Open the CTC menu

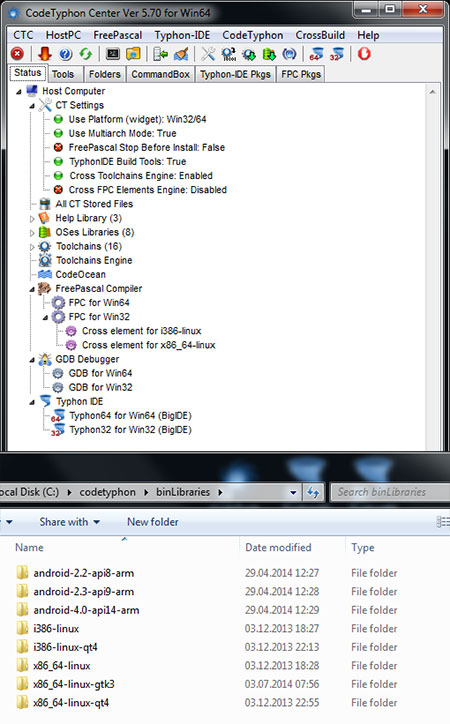(23, 35)
